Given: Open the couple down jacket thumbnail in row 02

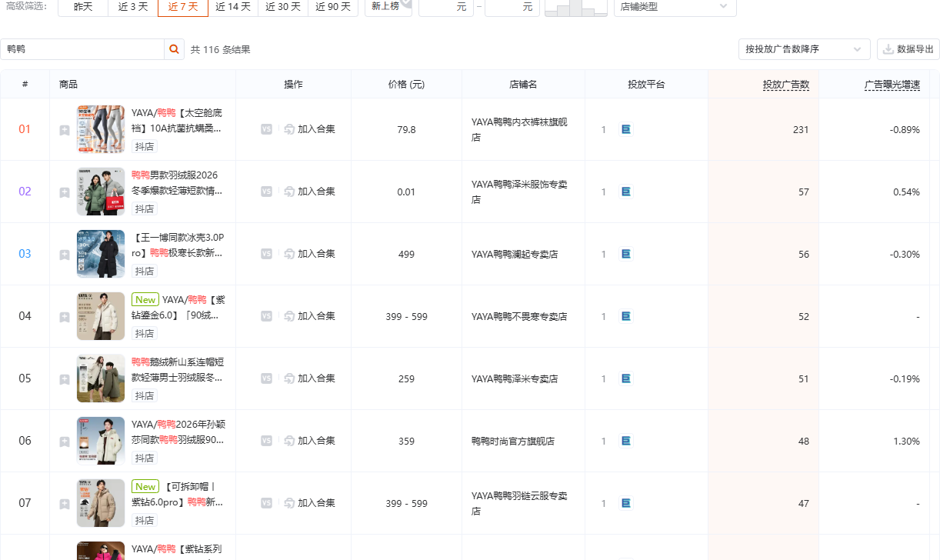Looking at the screenshot, I should [x=101, y=192].
